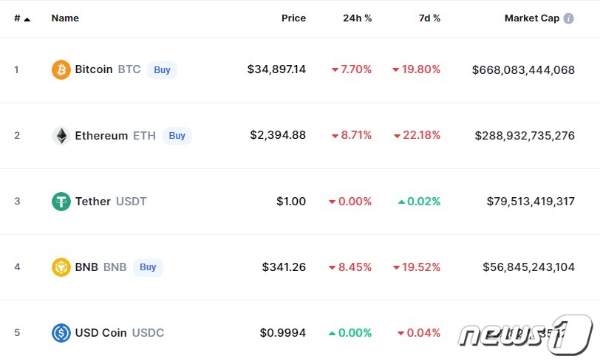Click Bitcoin's price of $34,897.14
The width and height of the screenshot is (600, 364).
point(276,69)
